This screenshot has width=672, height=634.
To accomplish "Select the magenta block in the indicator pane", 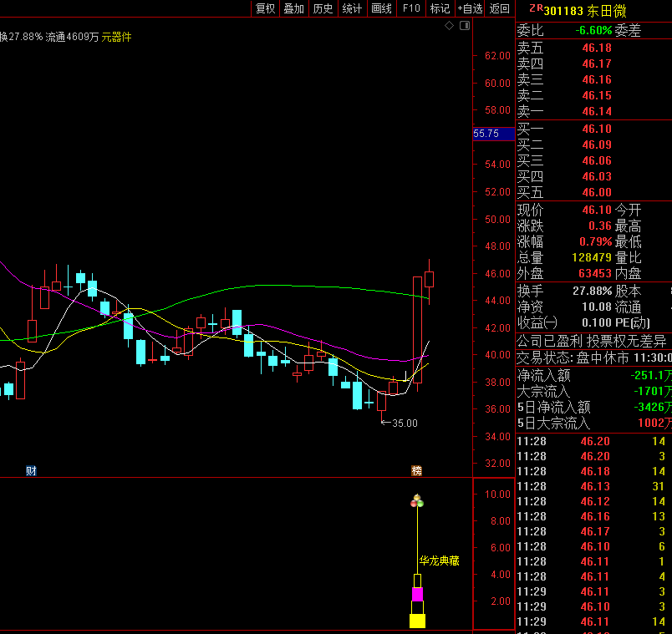I will 417,595.
